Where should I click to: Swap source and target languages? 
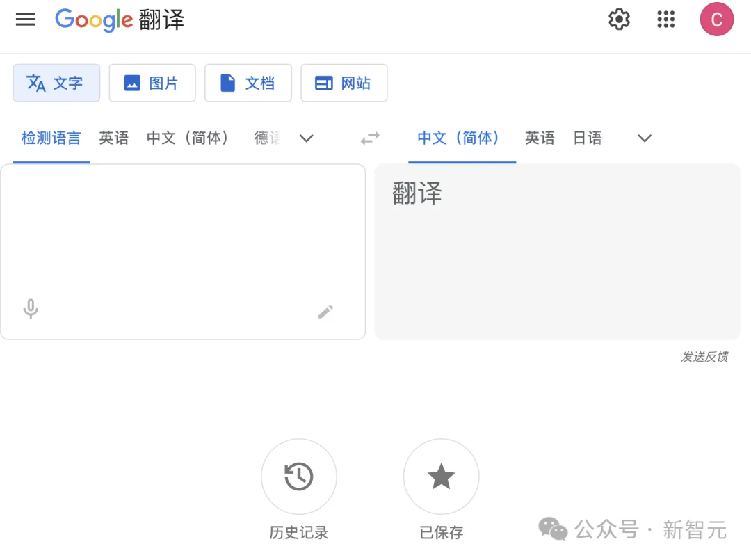coord(369,138)
